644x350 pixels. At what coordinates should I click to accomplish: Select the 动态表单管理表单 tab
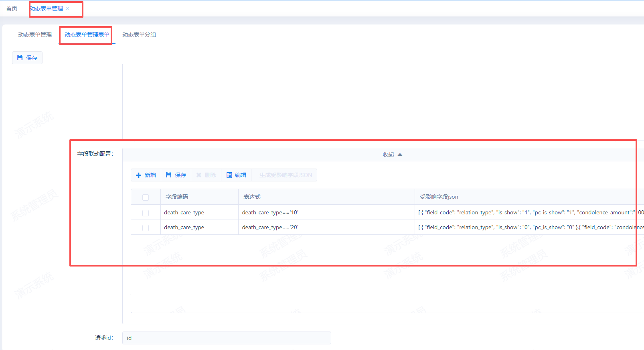click(x=87, y=35)
